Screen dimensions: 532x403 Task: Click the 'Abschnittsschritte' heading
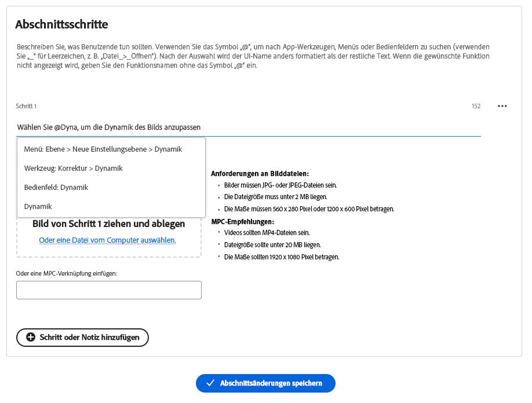tap(61, 24)
